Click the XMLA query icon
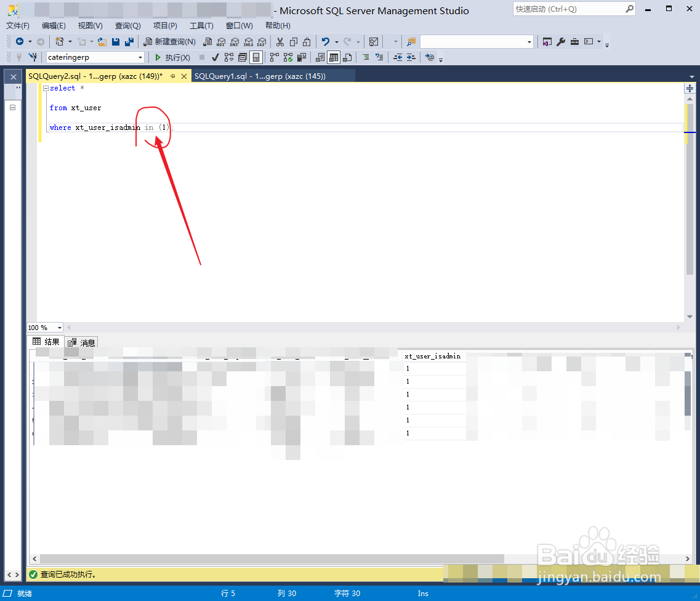Viewport: 700px width, 601px height. 248,41
